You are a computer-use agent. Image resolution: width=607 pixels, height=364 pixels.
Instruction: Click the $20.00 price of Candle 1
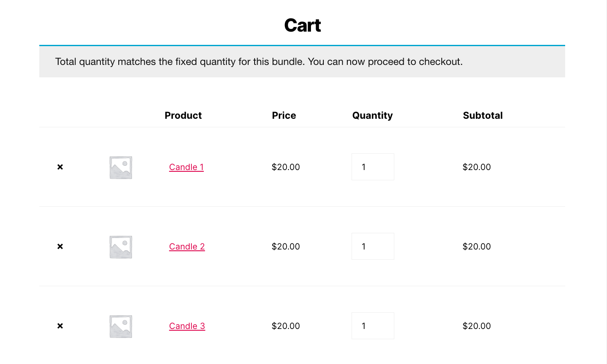(286, 167)
